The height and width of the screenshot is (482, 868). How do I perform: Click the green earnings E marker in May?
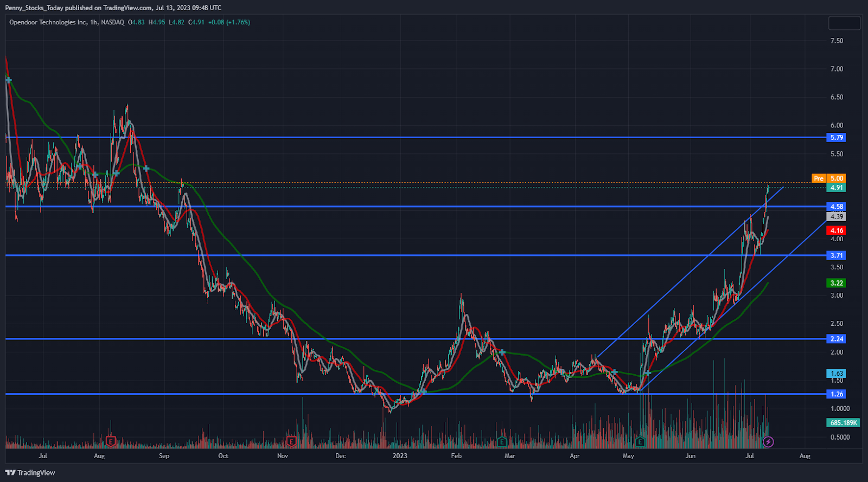coord(640,441)
